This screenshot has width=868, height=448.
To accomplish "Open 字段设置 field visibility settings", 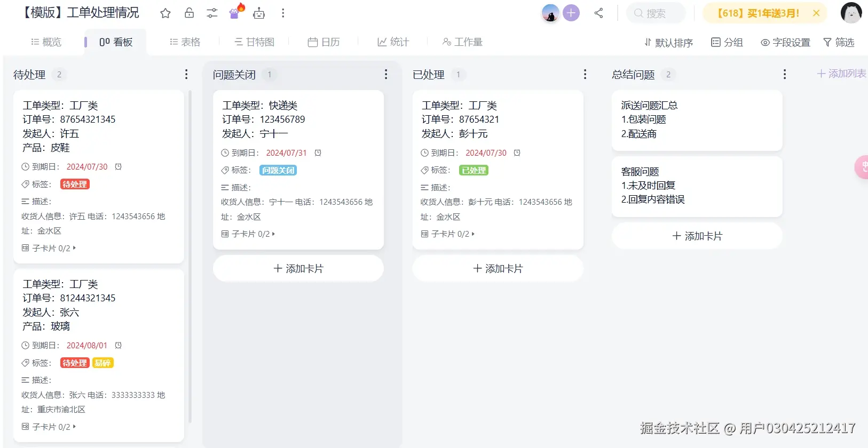I will (785, 43).
